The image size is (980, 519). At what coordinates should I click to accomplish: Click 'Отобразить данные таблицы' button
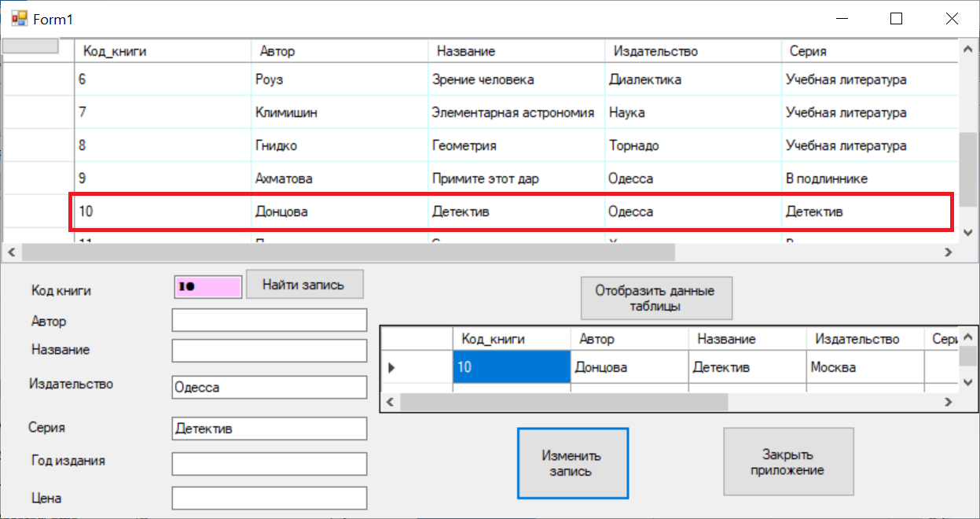656,299
